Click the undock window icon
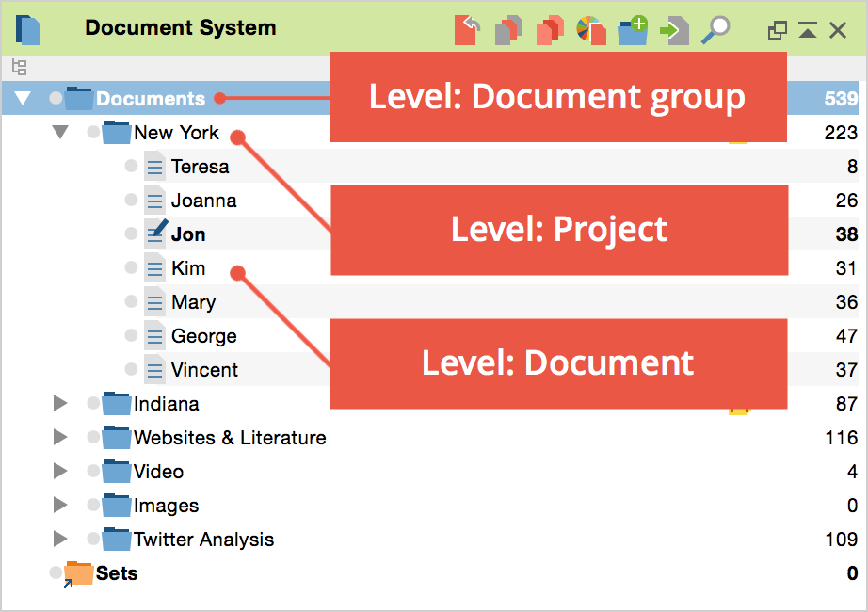 click(777, 31)
